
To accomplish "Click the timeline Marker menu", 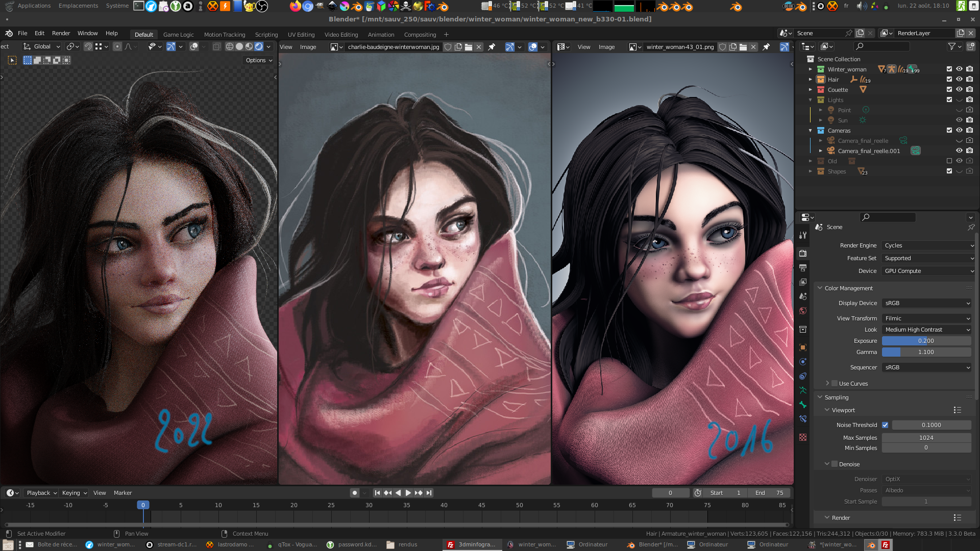I will click(x=122, y=493).
